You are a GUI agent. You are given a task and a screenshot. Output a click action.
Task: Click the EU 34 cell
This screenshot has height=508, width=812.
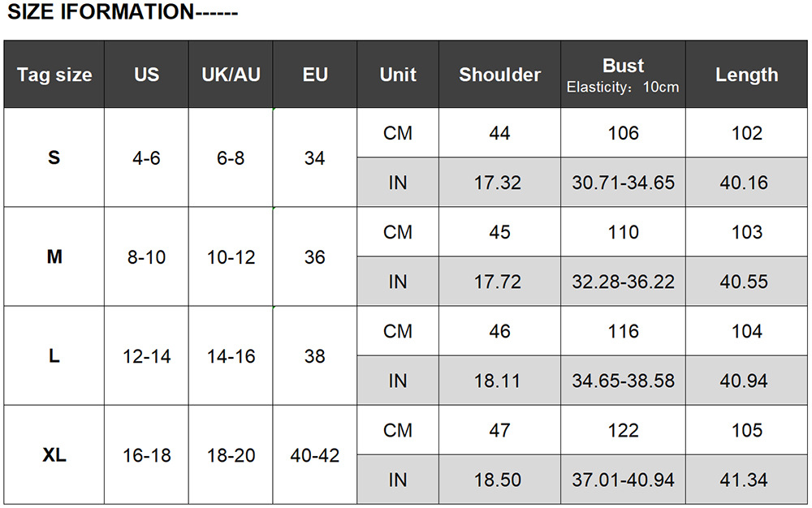[315, 158]
